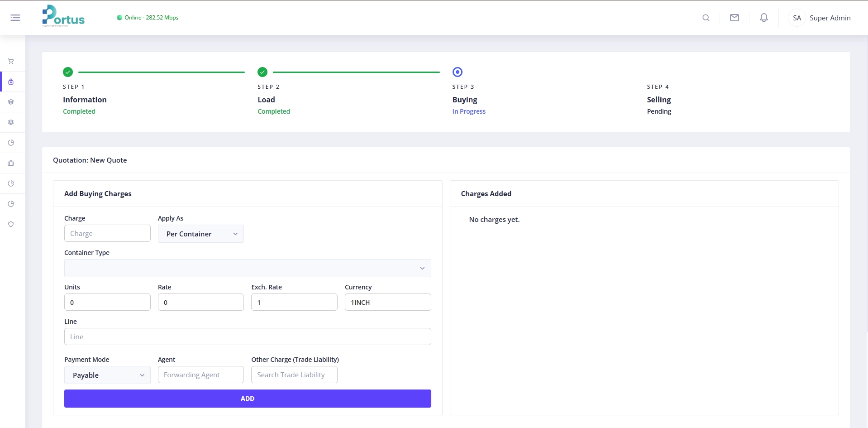
Task: Click the Step 1 completed checkmark
Action: (x=68, y=72)
